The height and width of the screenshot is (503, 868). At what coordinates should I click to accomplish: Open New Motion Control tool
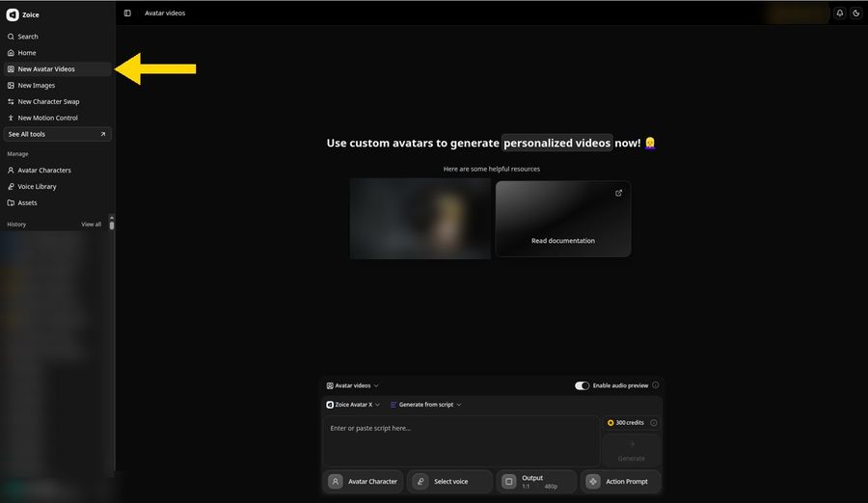(58, 118)
